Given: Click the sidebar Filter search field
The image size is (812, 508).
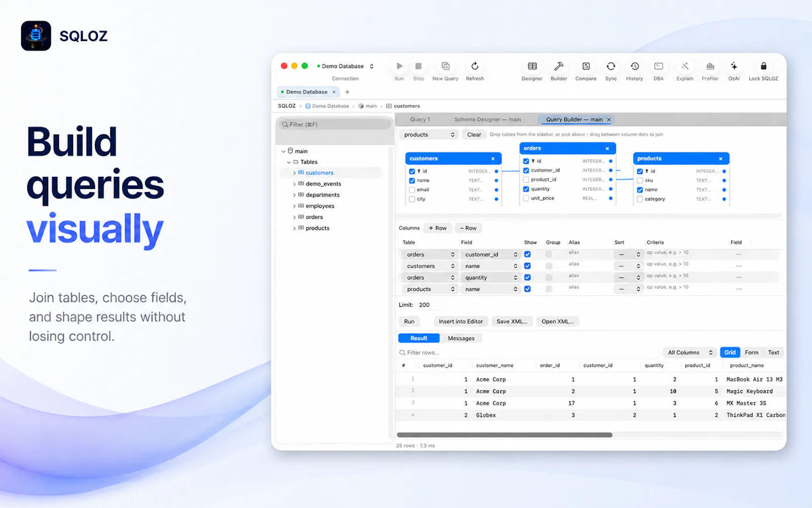Looking at the screenshot, I should coord(335,124).
